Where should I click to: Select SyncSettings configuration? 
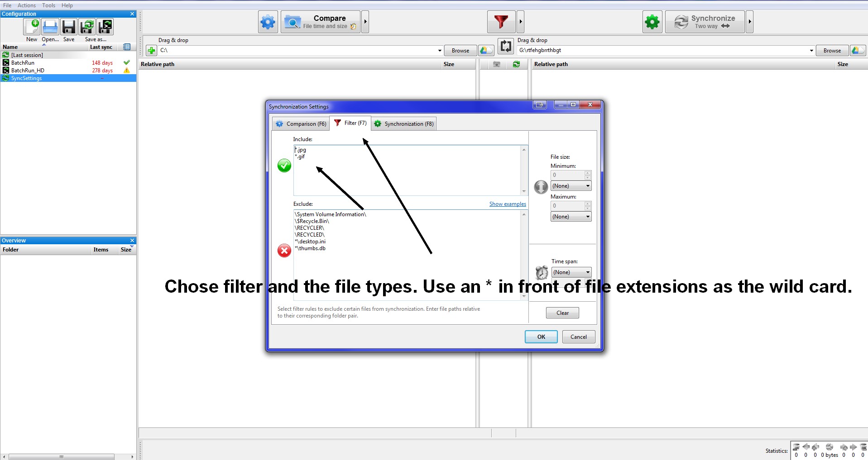coord(68,78)
